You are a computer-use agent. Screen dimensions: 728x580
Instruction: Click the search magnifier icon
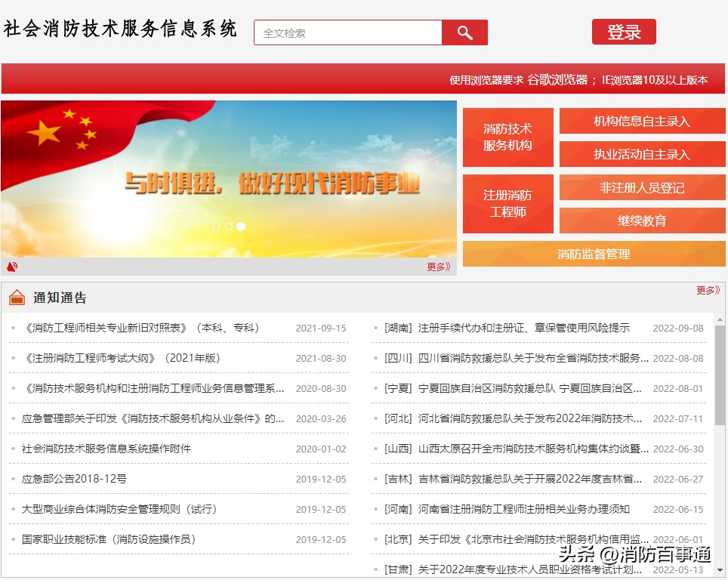[464, 32]
